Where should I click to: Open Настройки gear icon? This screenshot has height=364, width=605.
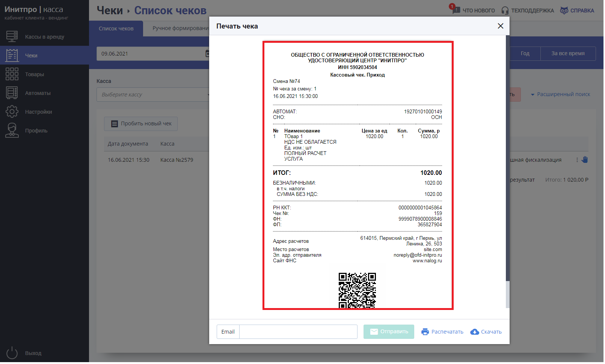(12, 111)
